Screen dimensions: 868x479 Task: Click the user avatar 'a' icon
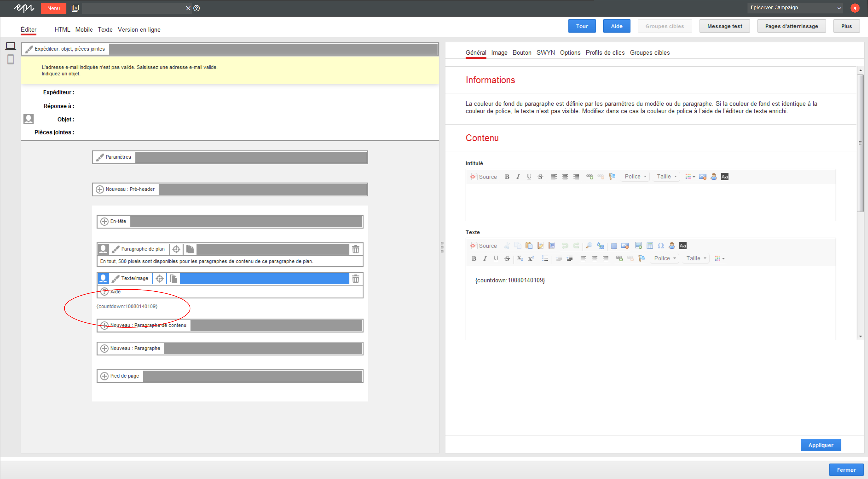(855, 8)
